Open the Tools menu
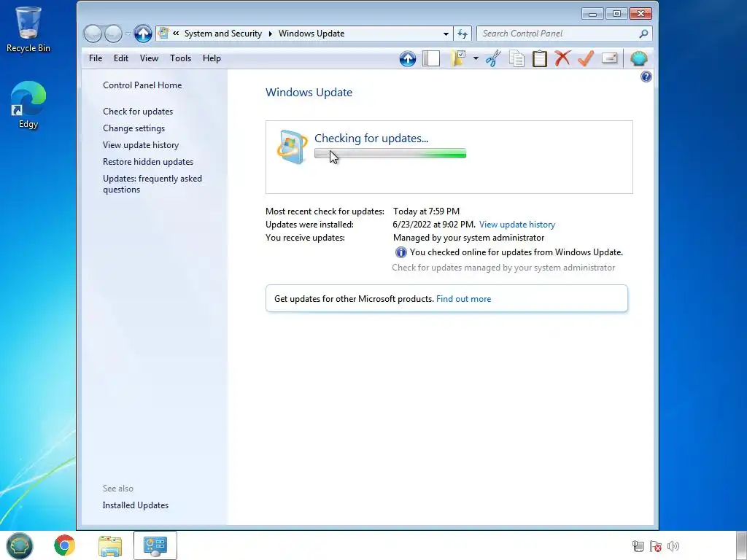 coord(180,58)
